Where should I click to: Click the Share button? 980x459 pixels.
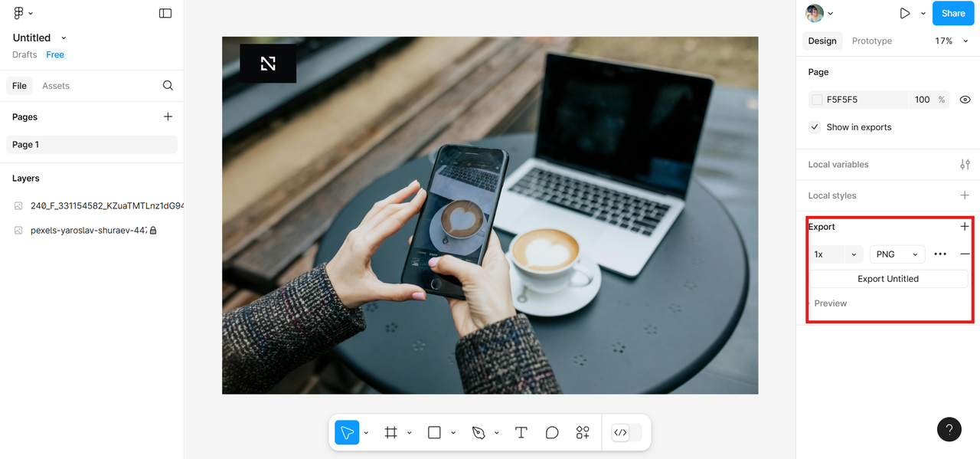tap(953, 13)
